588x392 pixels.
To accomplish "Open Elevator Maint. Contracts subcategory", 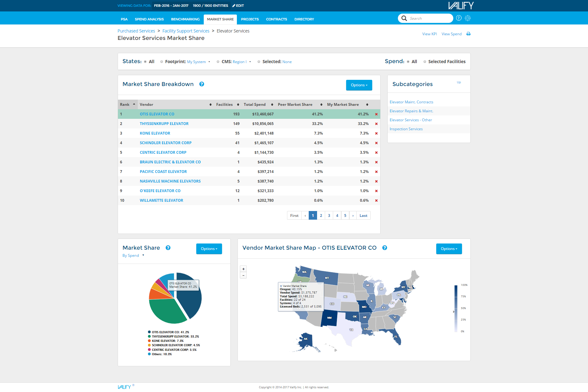I will (411, 102).
